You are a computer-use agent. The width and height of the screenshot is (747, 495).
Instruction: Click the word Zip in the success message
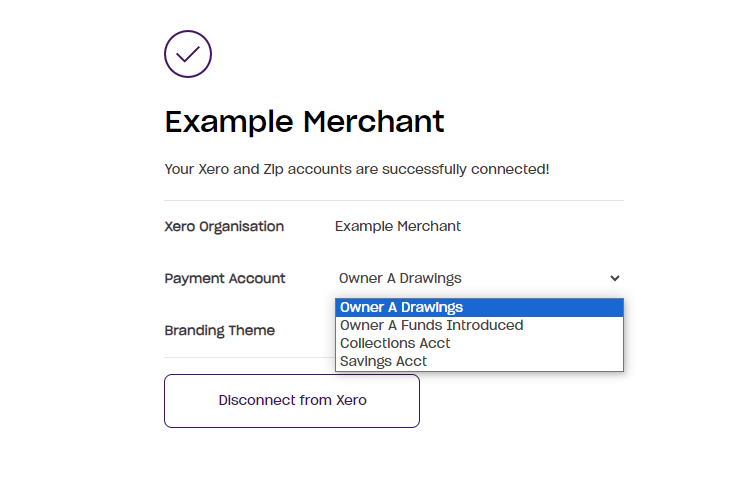273,170
